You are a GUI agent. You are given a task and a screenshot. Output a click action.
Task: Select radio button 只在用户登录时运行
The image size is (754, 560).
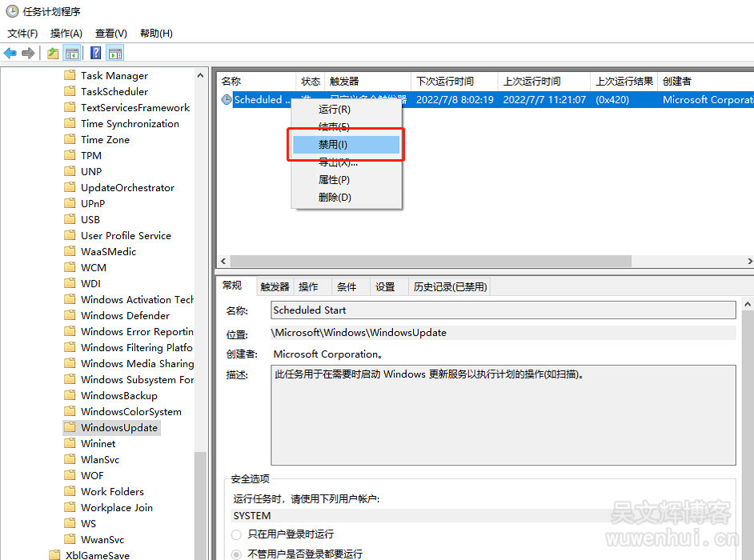[x=237, y=534]
